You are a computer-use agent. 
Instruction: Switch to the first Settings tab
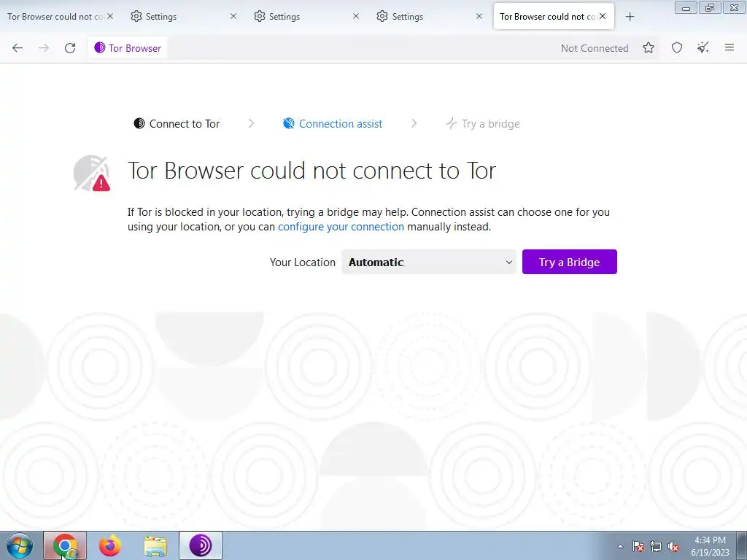[x=183, y=16]
